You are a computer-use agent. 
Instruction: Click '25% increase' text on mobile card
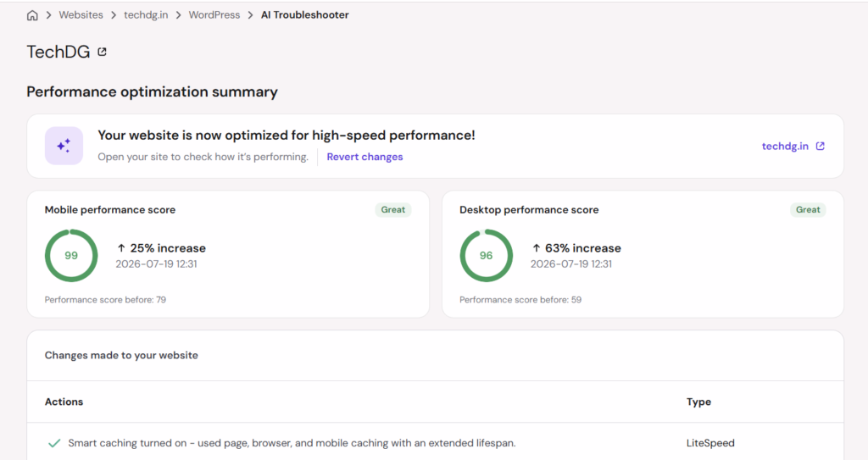point(168,248)
